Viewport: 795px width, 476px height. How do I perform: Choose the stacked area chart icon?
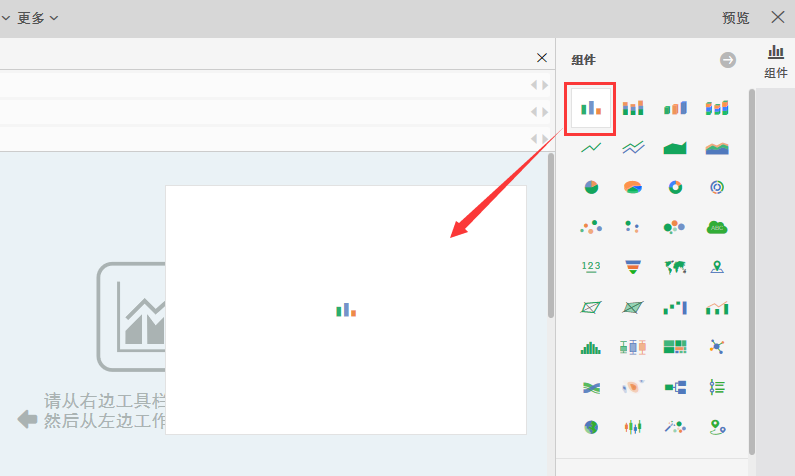717,148
